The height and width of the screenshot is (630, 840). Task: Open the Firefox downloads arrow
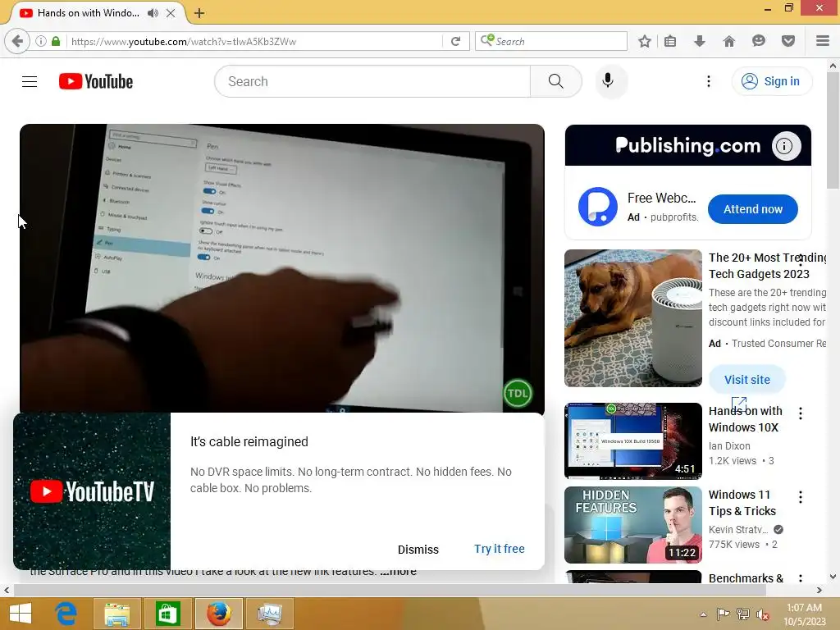coord(699,41)
